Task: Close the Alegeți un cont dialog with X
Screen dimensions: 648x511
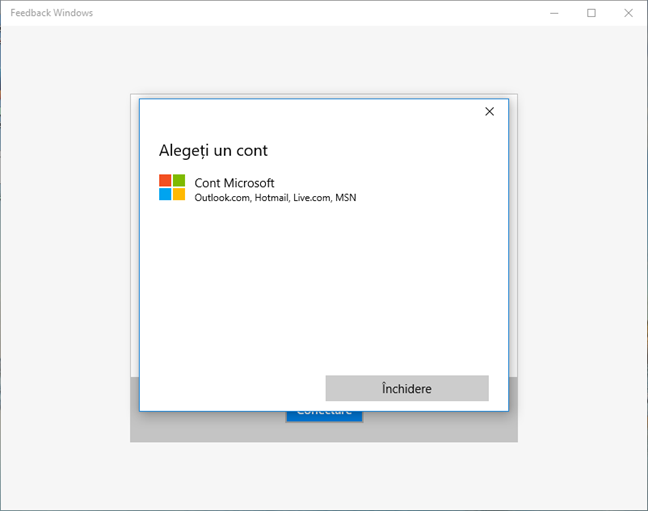Action: pyautogui.click(x=489, y=111)
